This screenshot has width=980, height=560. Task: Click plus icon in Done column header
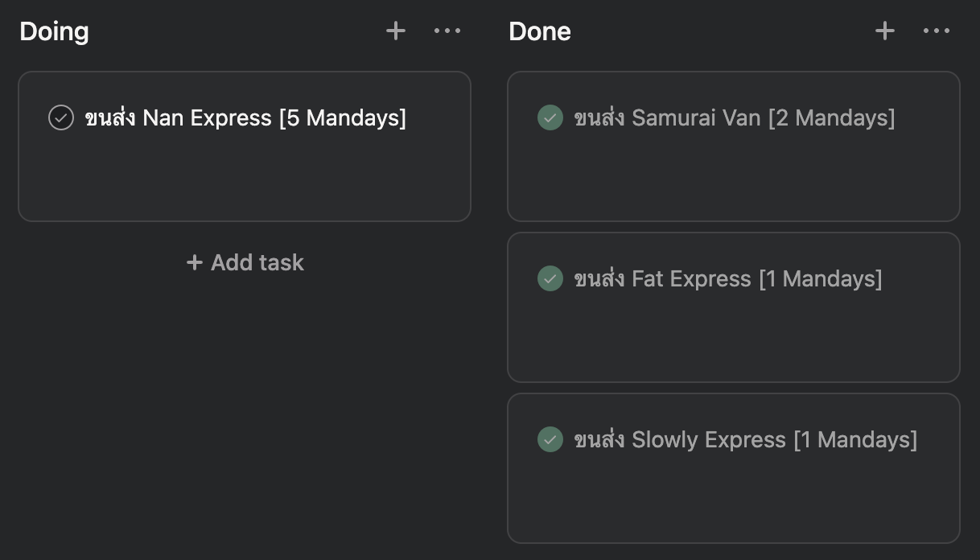click(885, 31)
